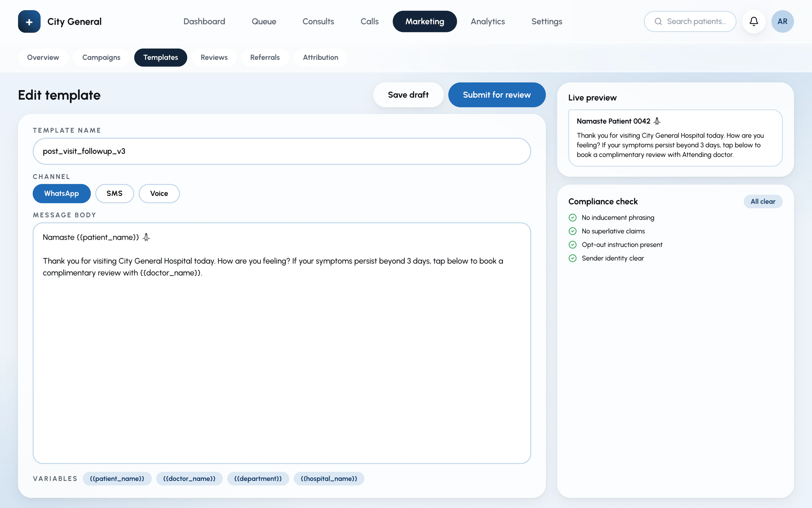Image resolution: width=812 pixels, height=508 pixels.
Task: Go to Dashboard in top navigation
Action: (204, 22)
